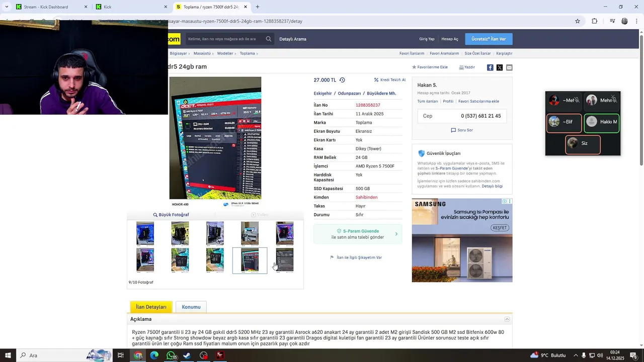Image resolution: width=644 pixels, height=362 pixels.
Task: Click the search magnifier icon
Action: 269,39
